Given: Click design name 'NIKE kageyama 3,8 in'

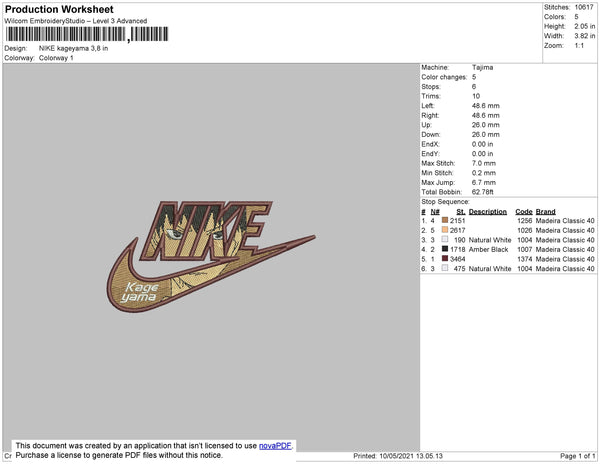Looking at the screenshot, I should (x=73, y=49).
